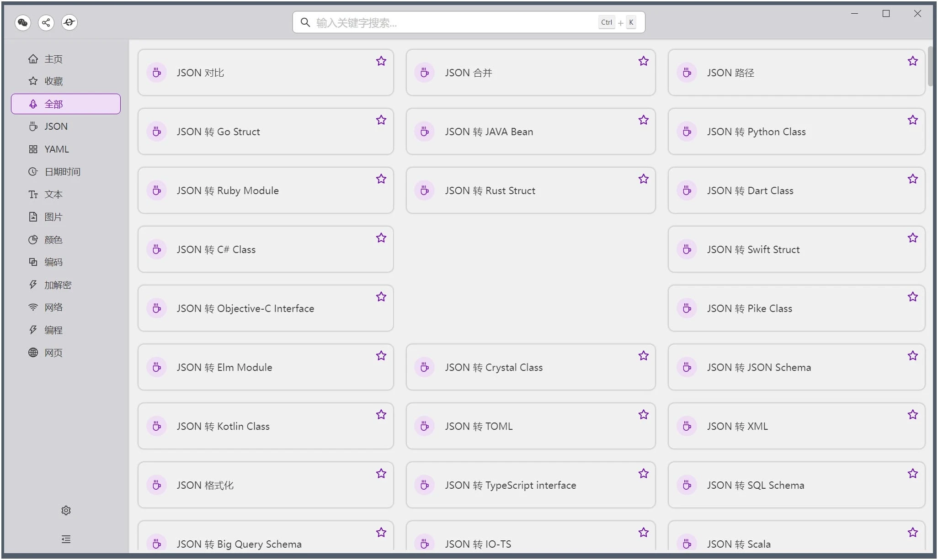Click the cup icon on JSON 对比 card

tap(157, 73)
